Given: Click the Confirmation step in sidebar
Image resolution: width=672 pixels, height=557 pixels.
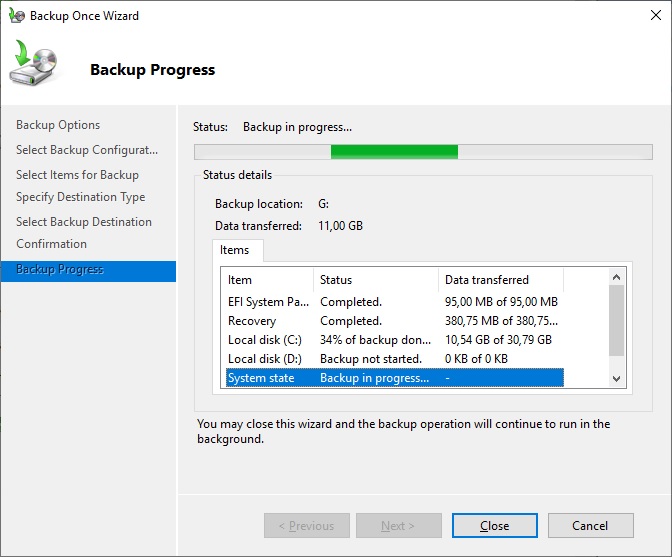Looking at the screenshot, I should pos(52,244).
